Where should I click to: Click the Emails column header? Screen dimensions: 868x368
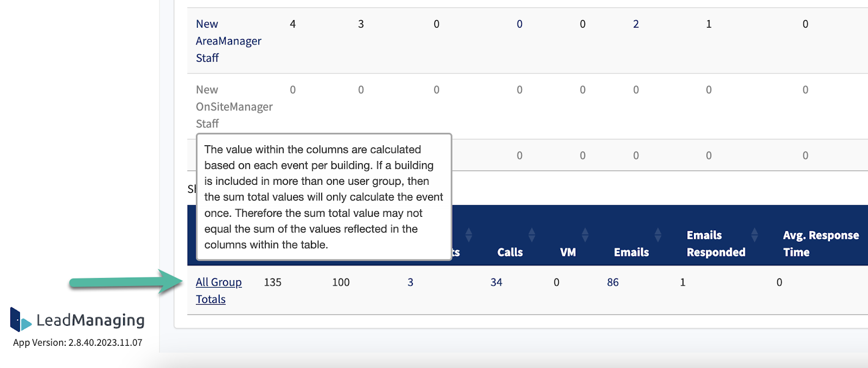click(631, 252)
